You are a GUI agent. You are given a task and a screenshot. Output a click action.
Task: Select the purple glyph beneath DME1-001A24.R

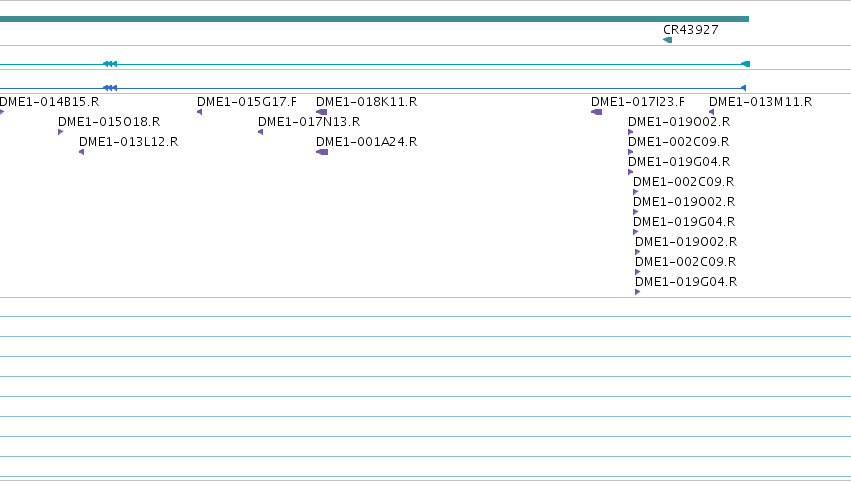click(x=322, y=152)
